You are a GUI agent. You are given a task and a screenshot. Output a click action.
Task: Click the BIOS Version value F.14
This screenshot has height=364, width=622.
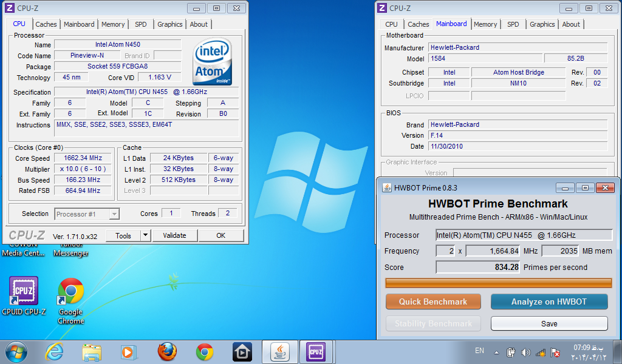[x=518, y=135]
